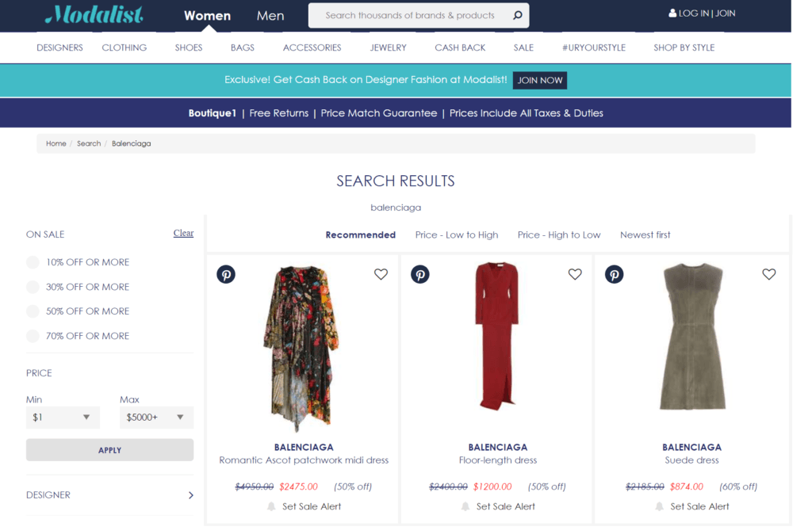Open the Max price dropdown
This screenshot has width=812, height=530.
[x=156, y=418]
